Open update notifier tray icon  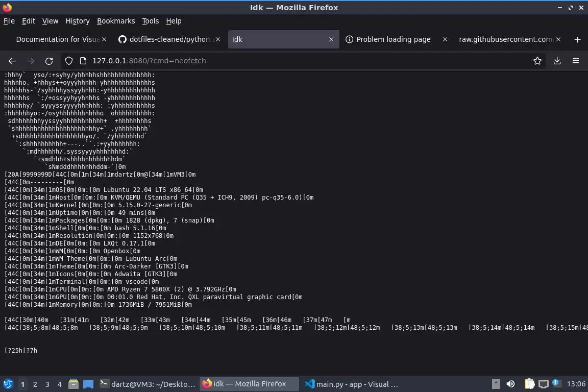[x=556, y=383]
